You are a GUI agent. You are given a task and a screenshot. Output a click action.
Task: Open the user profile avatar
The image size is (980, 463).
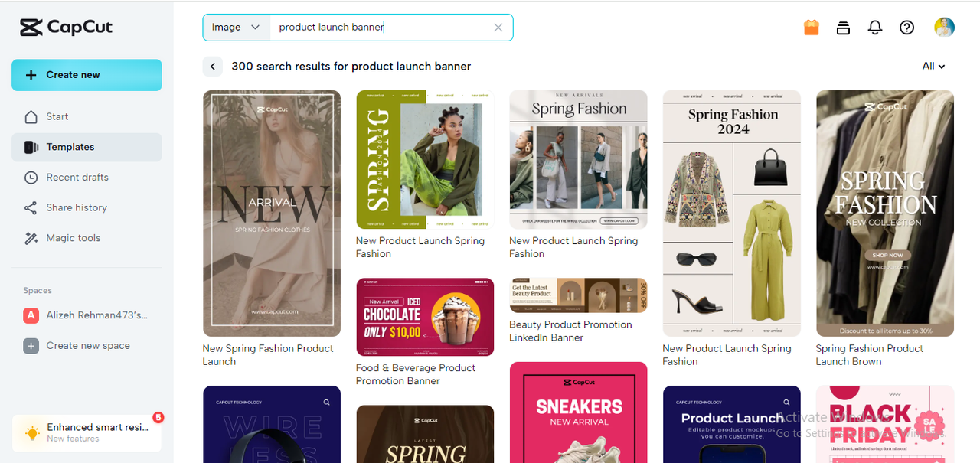pos(944,28)
